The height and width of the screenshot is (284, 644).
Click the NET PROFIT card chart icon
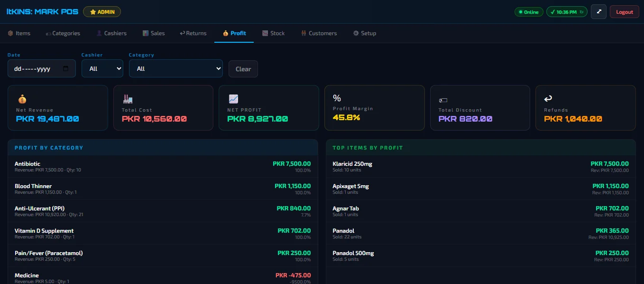pyautogui.click(x=233, y=99)
